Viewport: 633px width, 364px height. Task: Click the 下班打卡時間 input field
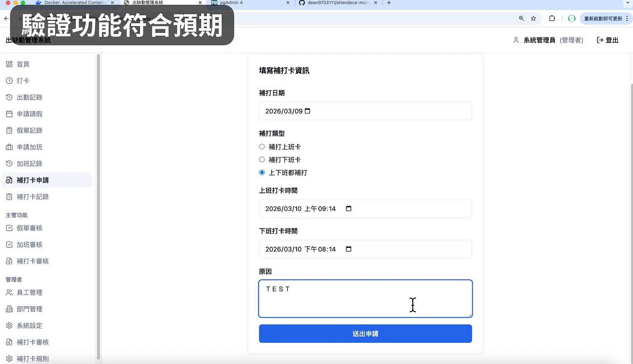(365, 249)
